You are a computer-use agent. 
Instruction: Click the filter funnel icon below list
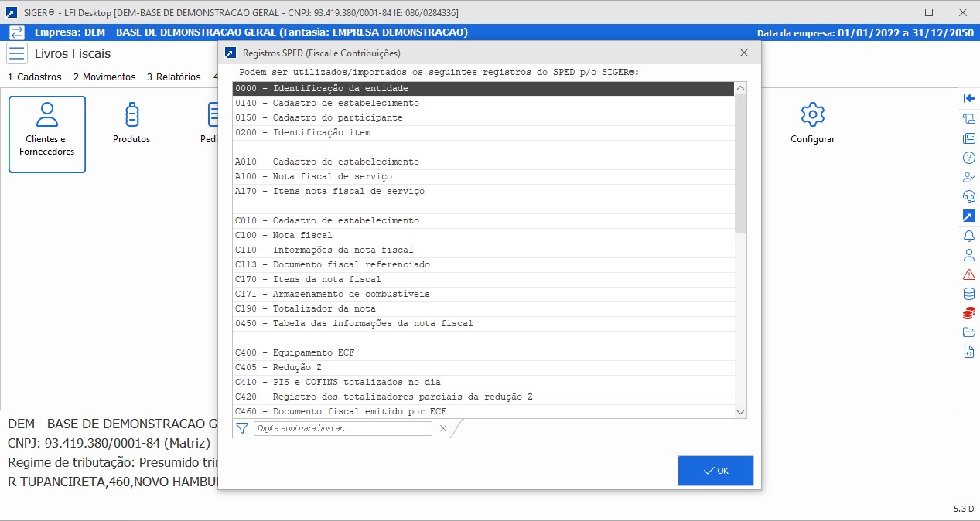pyautogui.click(x=242, y=428)
